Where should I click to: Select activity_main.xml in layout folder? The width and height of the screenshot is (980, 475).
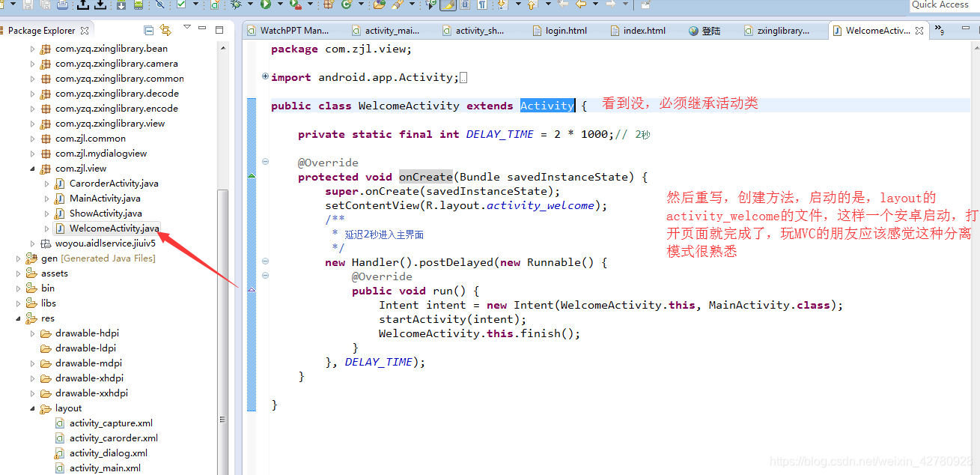point(105,468)
